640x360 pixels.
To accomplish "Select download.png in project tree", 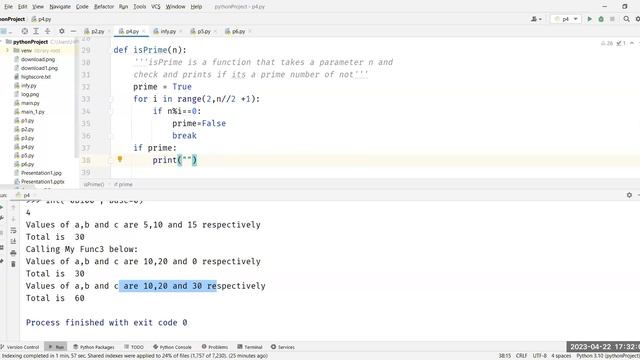I will pyautogui.click(x=38, y=59).
